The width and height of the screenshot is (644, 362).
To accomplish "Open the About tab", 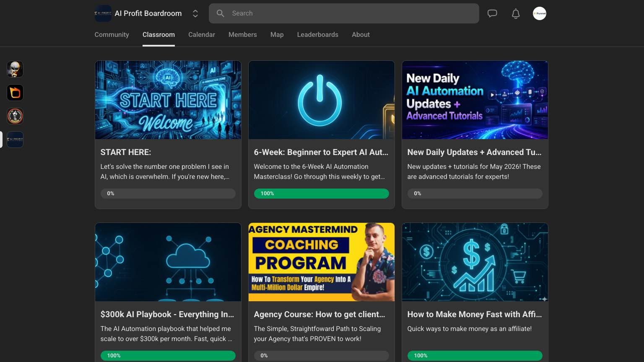I will click(x=361, y=35).
